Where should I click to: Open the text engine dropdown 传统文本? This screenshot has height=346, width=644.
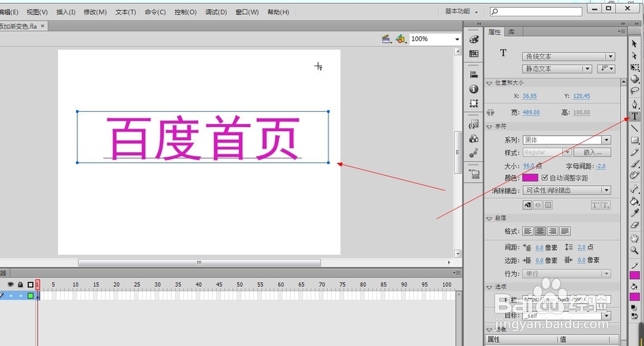click(569, 56)
